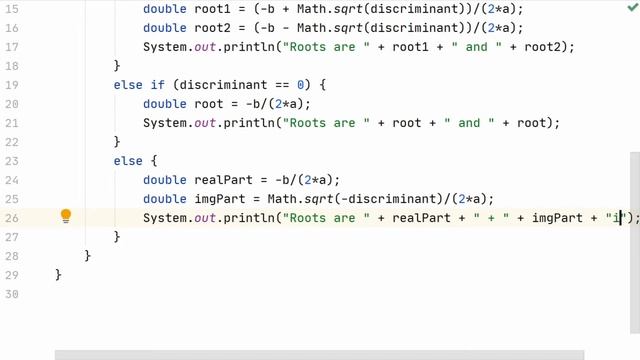Click the vertical scrollbar thumb on the right
The width and height of the screenshot is (640, 360).
(x=635, y=243)
